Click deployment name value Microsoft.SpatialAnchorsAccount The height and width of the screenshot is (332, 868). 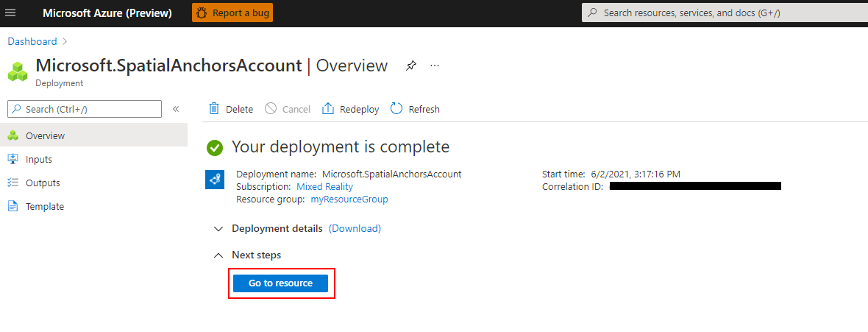click(392, 174)
